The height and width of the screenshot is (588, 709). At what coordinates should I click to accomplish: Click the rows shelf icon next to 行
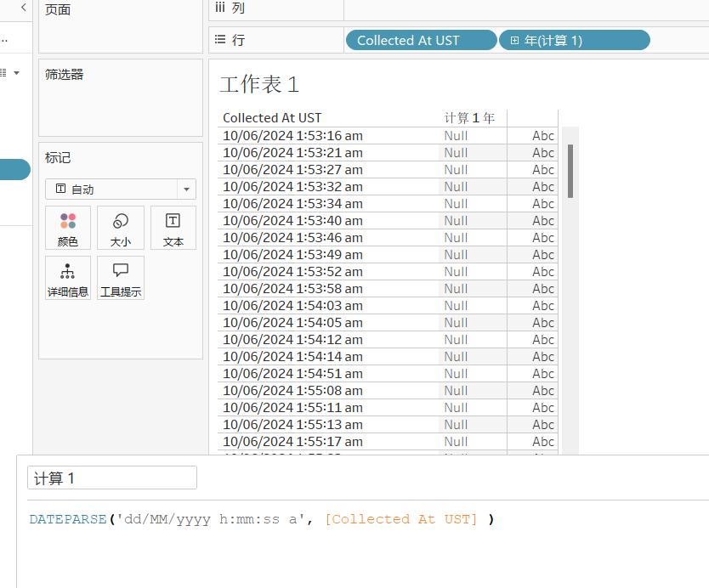click(x=220, y=39)
